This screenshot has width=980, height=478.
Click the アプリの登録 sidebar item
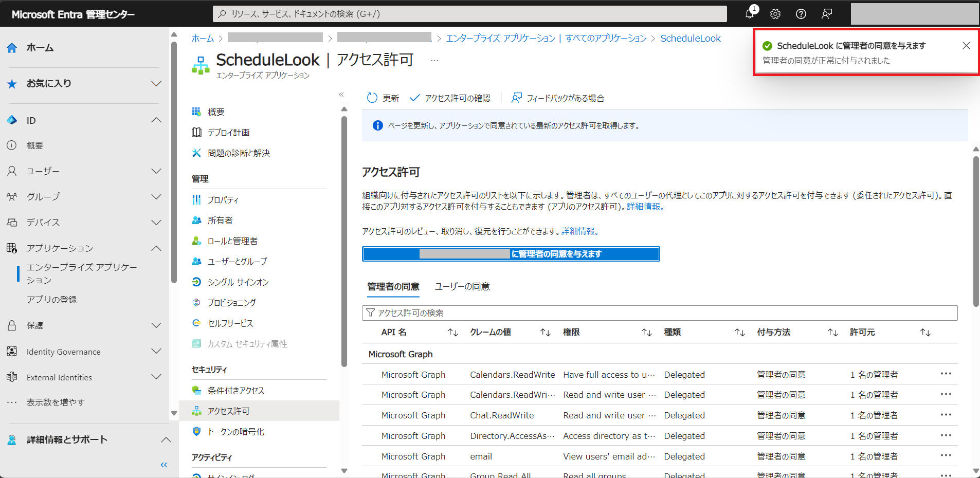pos(51,299)
